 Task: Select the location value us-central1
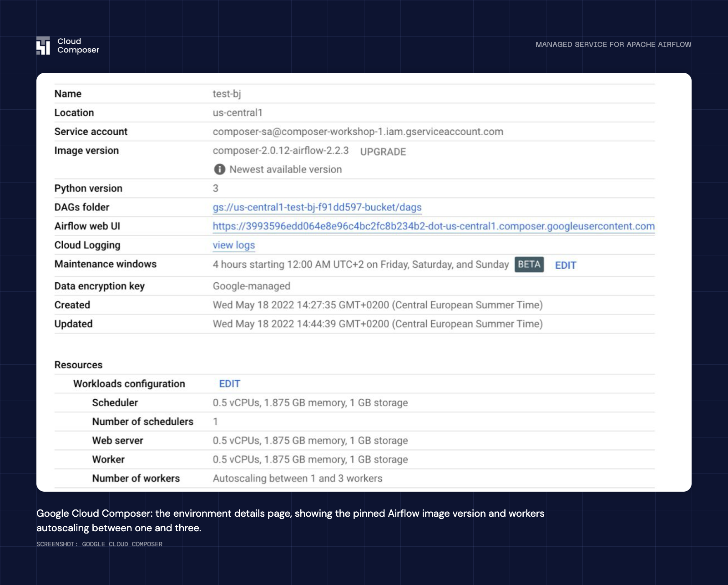tap(238, 112)
